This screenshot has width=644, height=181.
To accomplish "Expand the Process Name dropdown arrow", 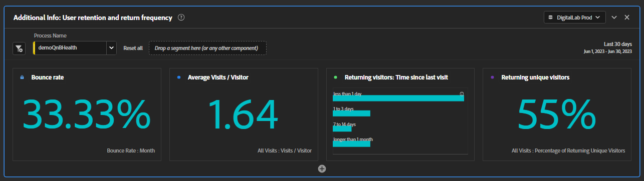I will point(111,48).
